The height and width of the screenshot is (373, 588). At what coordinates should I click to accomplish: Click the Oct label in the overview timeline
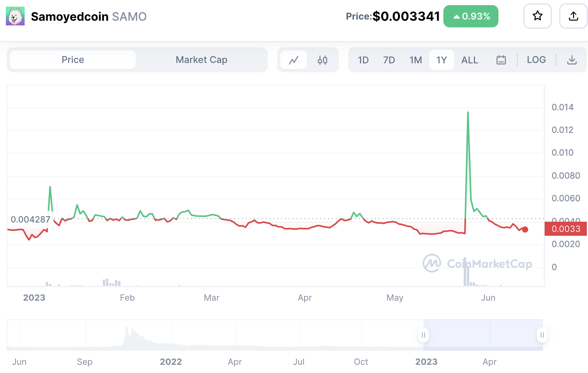pos(361,362)
